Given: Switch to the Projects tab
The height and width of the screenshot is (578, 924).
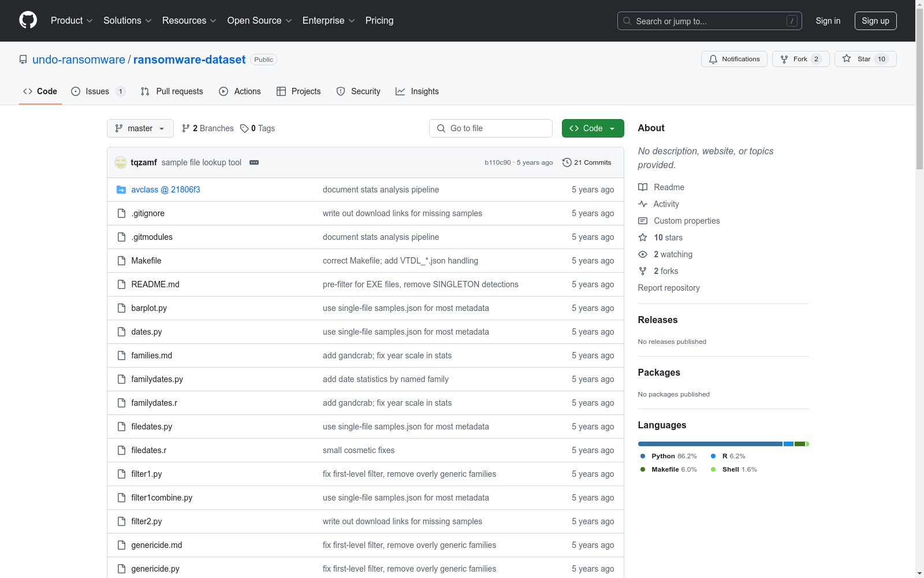Looking at the screenshot, I should click(x=299, y=91).
